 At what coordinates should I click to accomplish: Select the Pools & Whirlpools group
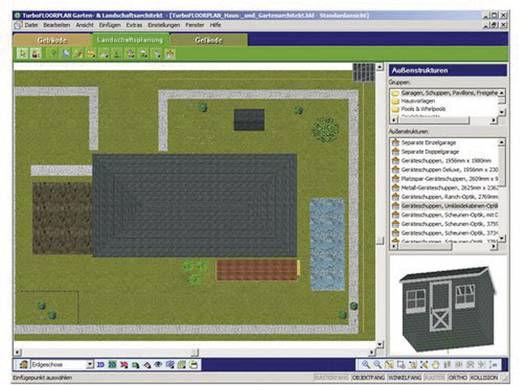coord(423,109)
